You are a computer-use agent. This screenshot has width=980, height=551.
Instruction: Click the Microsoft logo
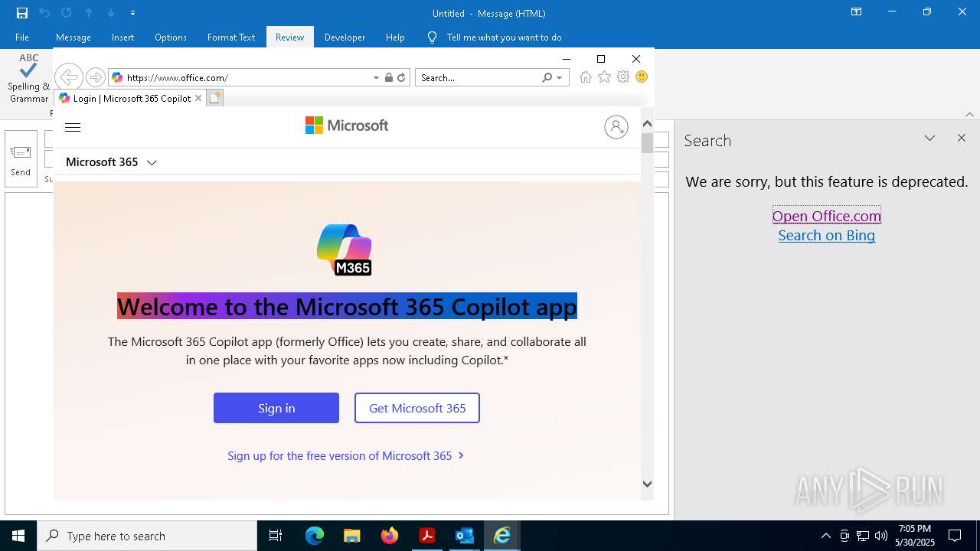(347, 126)
